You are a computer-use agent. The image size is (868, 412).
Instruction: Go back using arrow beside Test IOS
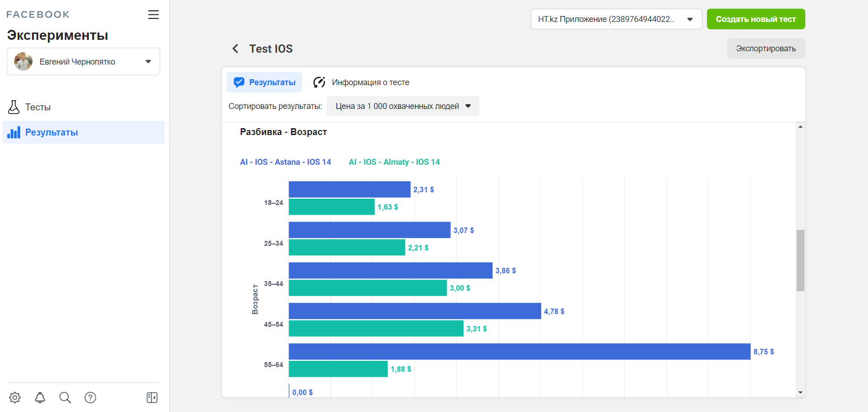[x=236, y=49]
